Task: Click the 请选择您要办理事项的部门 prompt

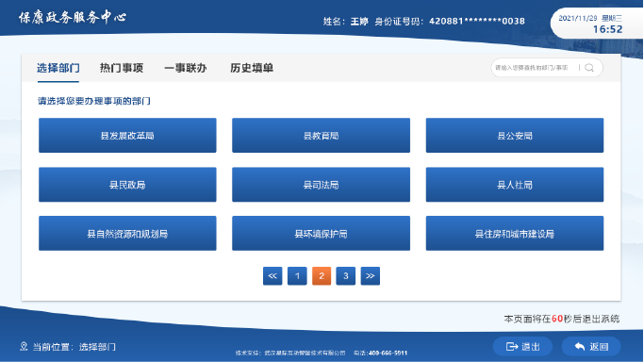Action: click(x=94, y=101)
